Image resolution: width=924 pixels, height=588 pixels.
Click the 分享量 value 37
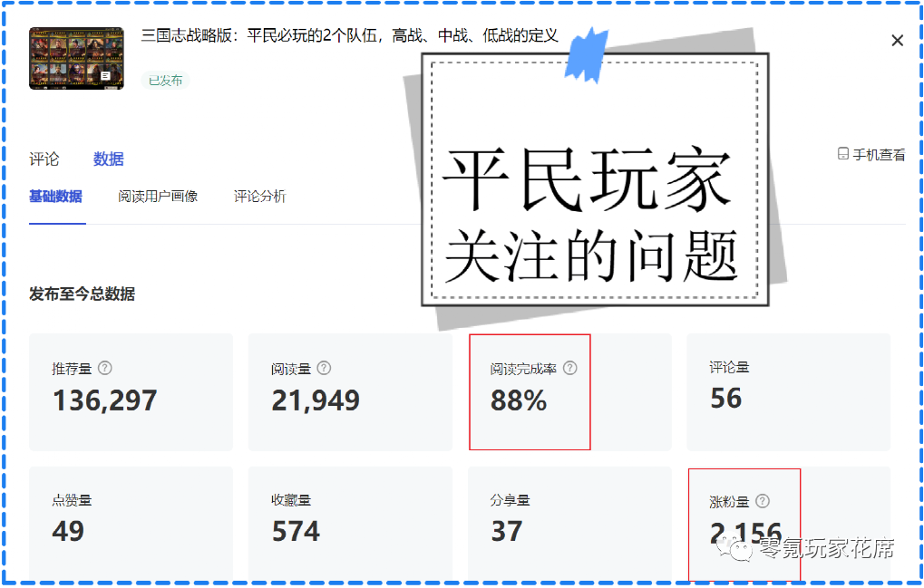pyautogui.click(x=507, y=532)
